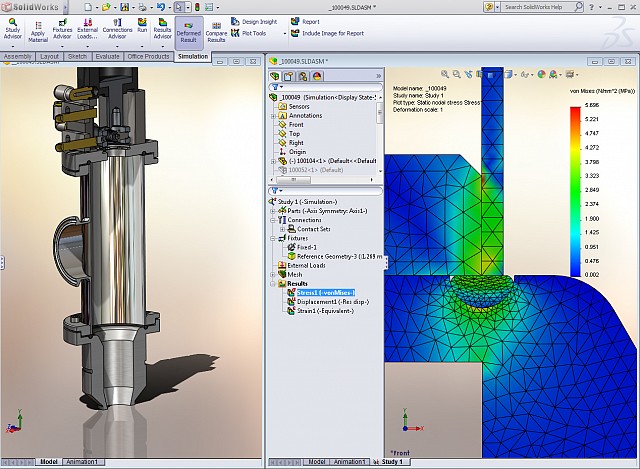The image size is (640, 469).
Task: Select the Contact Sets item
Action: click(313, 229)
